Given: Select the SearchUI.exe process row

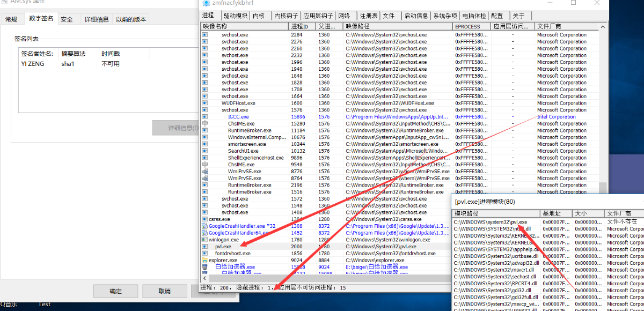Looking at the screenshot, I should coord(400,151).
